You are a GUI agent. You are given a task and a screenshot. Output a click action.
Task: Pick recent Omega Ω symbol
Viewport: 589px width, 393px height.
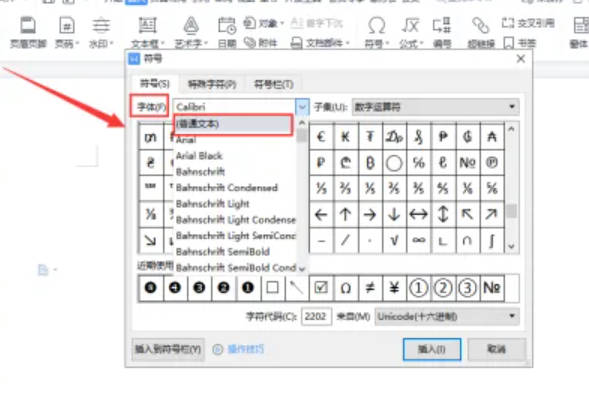345,288
